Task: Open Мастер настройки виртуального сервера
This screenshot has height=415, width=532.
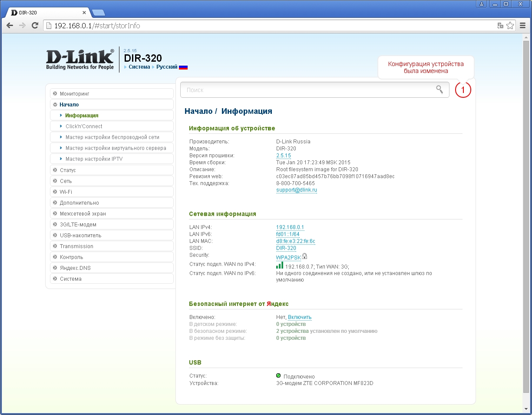Action: [x=112, y=148]
